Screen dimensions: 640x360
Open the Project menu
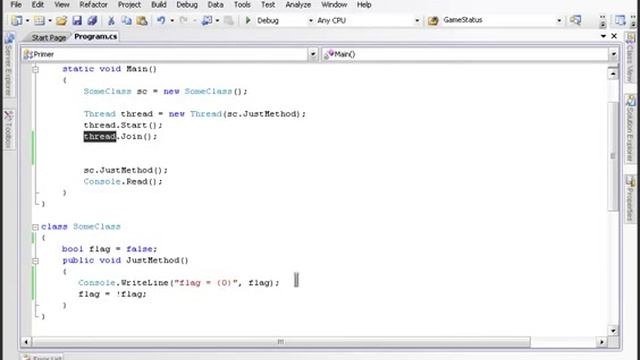point(129,5)
